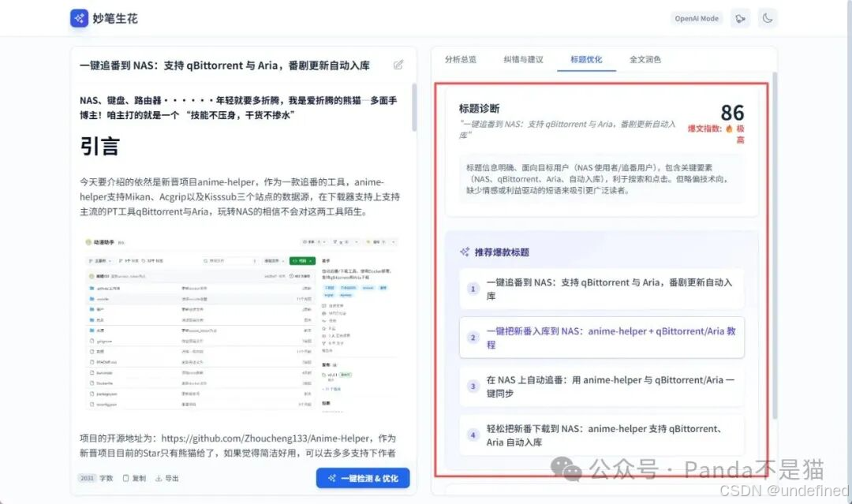Toggle the OpenAI Mode switch
The width and height of the screenshot is (852, 504).
click(x=697, y=18)
